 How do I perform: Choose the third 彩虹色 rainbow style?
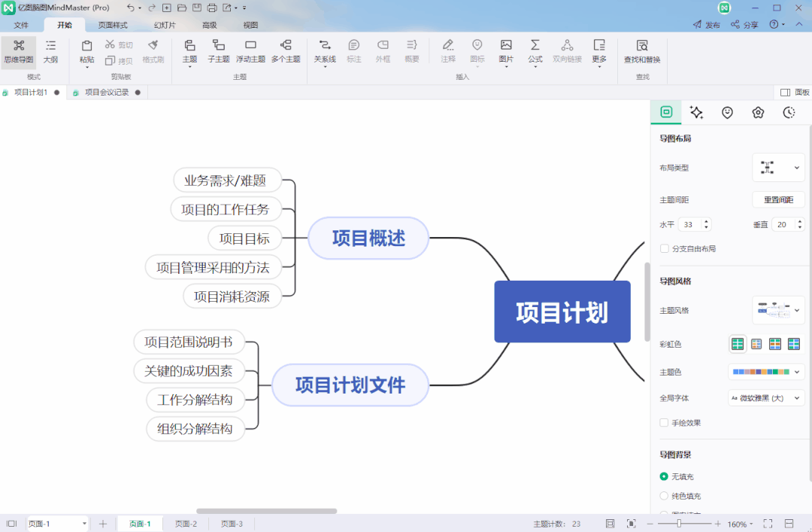pos(774,343)
